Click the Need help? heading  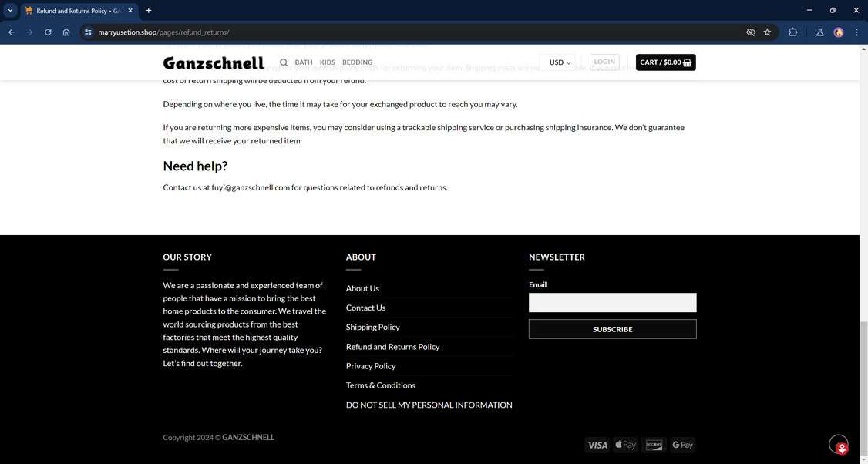pos(195,166)
